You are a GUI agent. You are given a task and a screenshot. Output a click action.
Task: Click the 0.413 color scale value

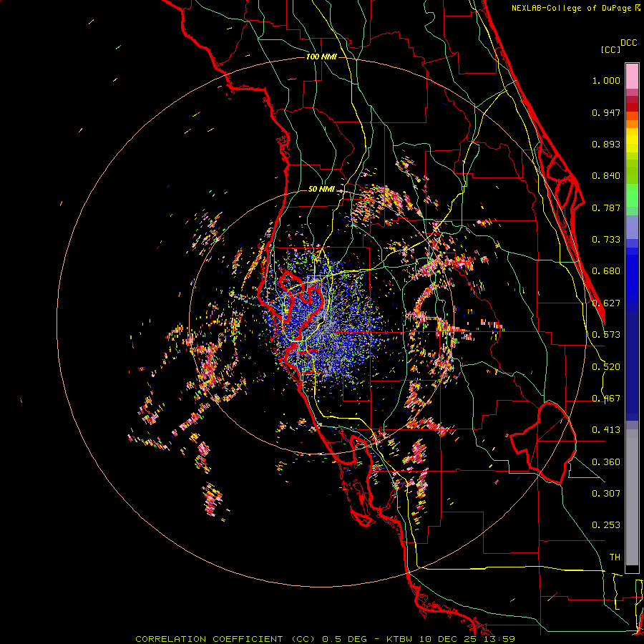(x=606, y=430)
